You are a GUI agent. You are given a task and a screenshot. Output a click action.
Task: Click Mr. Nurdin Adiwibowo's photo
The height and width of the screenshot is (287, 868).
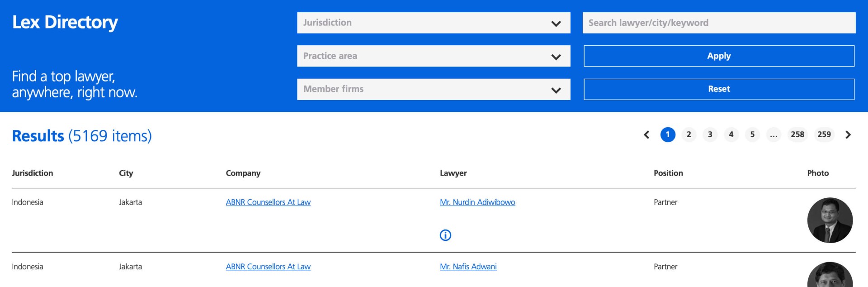point(830,220)
